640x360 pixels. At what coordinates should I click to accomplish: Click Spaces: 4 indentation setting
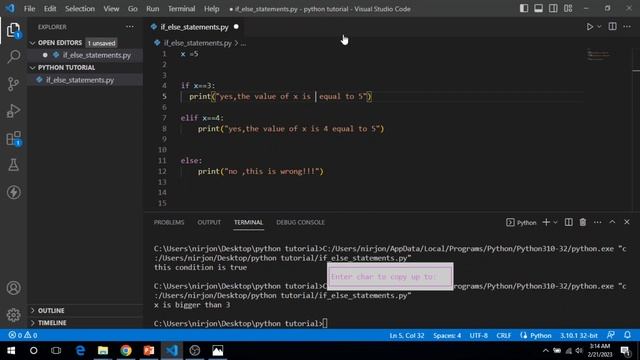tap(447, 336)
